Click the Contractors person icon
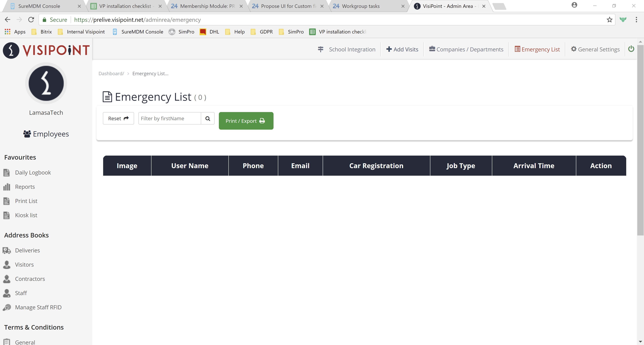This screenshot has width=644, height=345. coord(7,279)
